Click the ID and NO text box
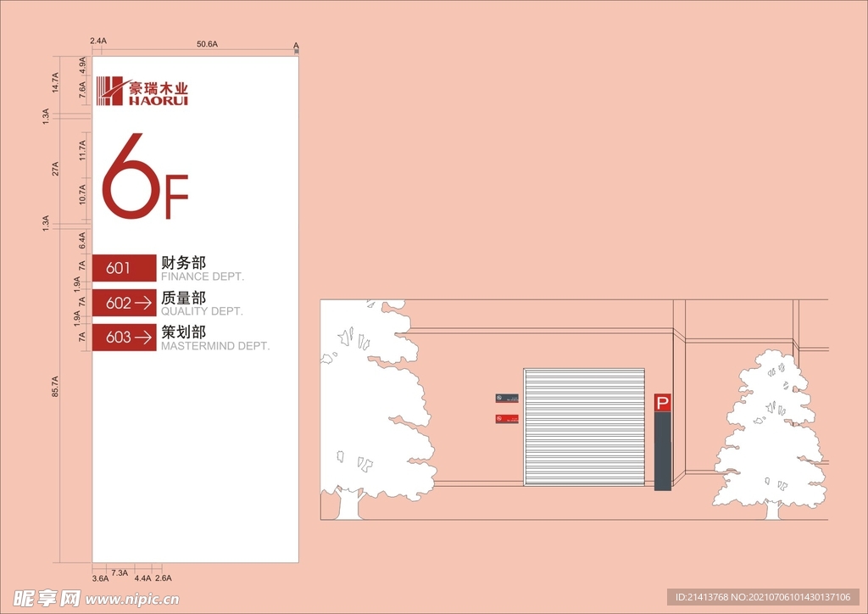Image resolution: width=868 pixels, height=614 pixels. coord(763,597)
